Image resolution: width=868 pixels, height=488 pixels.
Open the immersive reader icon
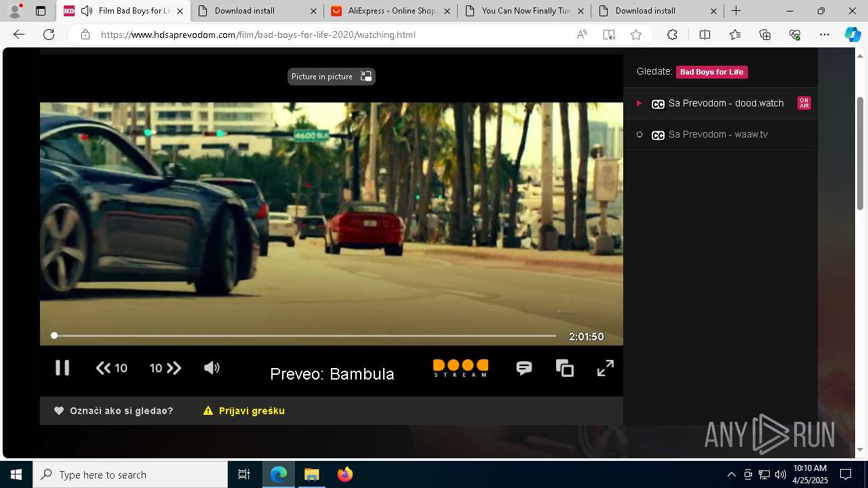click(609, 35)
